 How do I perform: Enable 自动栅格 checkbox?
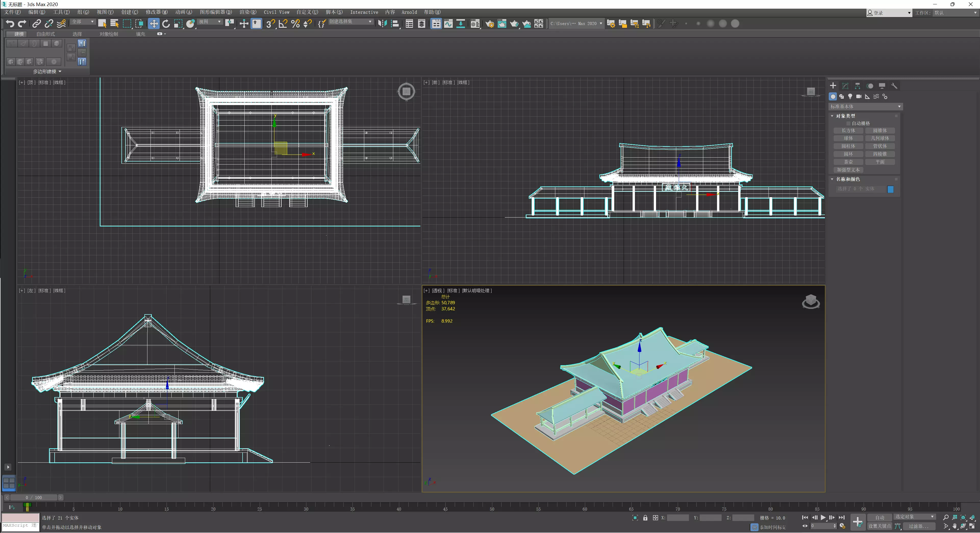848,123
